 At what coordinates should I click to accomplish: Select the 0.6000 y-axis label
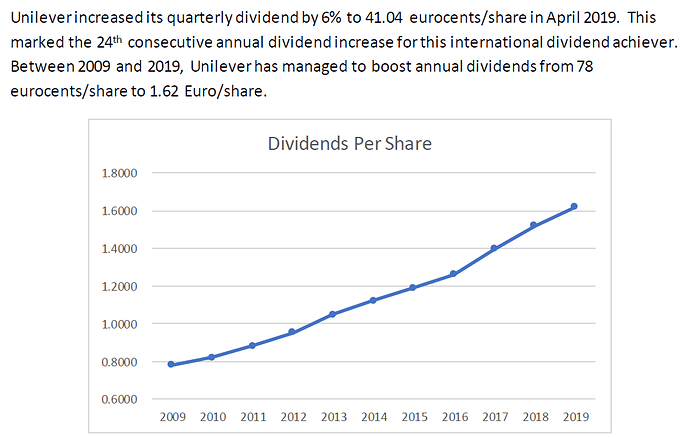[x=119, y=399]
